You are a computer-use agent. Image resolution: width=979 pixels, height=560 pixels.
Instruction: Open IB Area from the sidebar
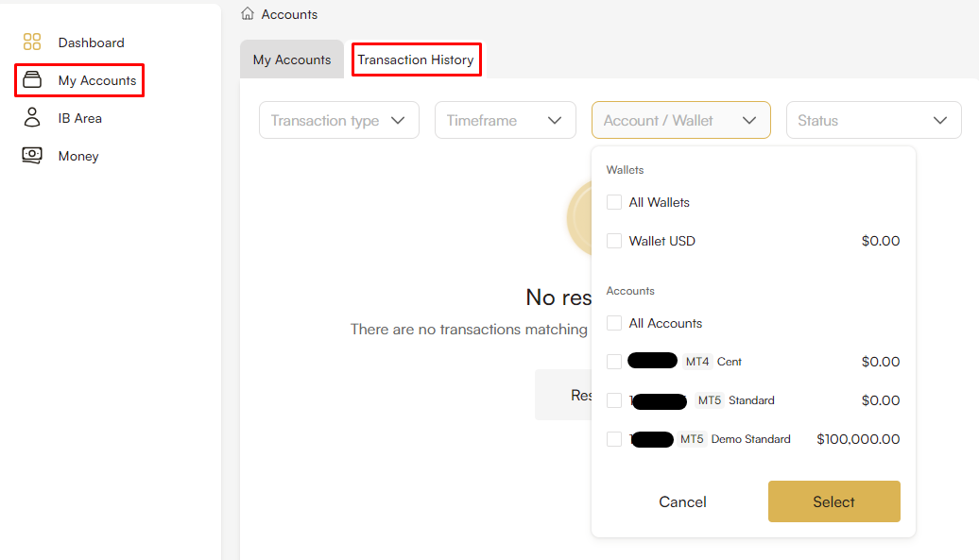click(x=79, y=118)
